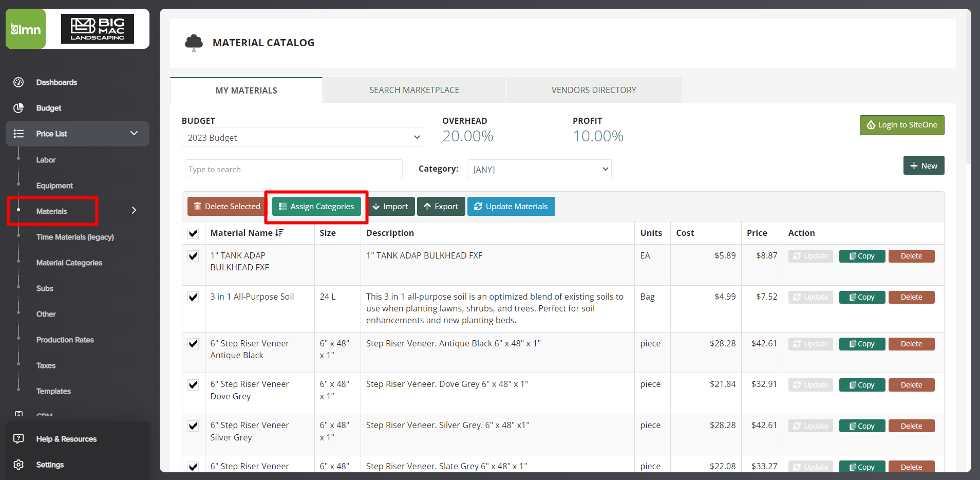
Task: Click the Material Catalog cloud tree icon
Action: point(194,43)
